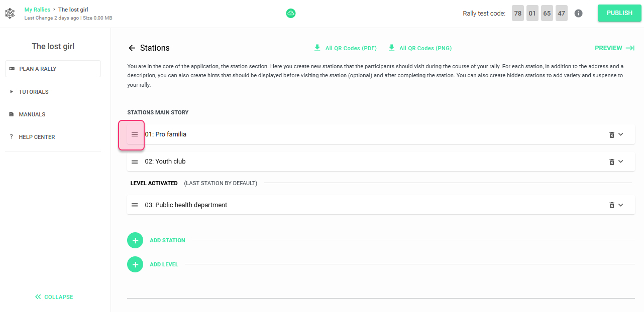644x312 pixels.
Task: Click the PUBLISH button
Action: pos(619,13)
